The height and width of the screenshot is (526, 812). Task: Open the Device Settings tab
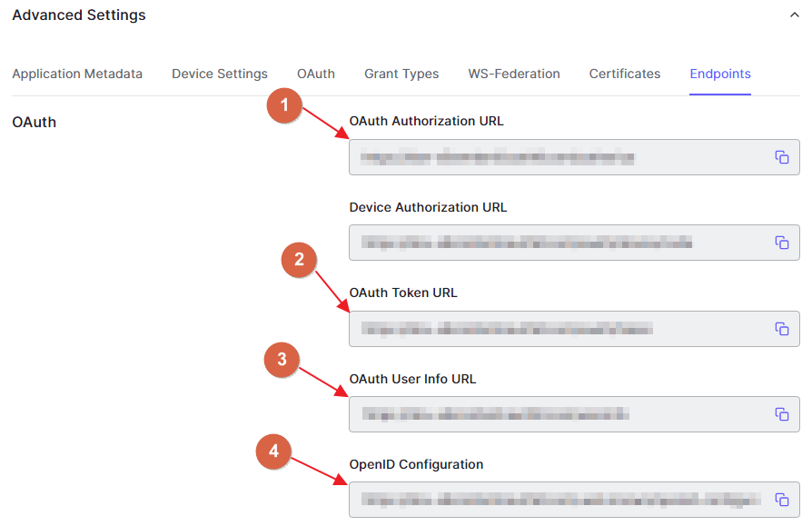tap(219, 74)
